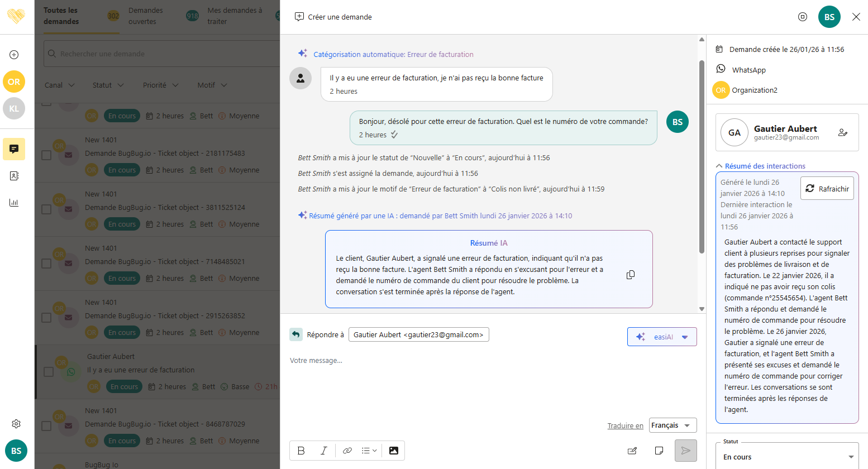Tick checkbox for ticket 3811525124
The height and width of the screenshot is (469, 868).
pos(47,209)
